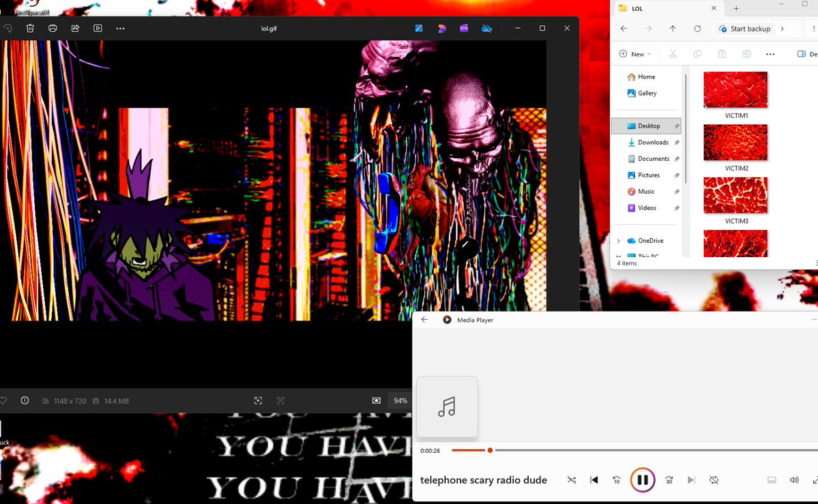The width and height of the screenshot is (818, 504).
Task: Go back in Media Player
Action: 424,320
